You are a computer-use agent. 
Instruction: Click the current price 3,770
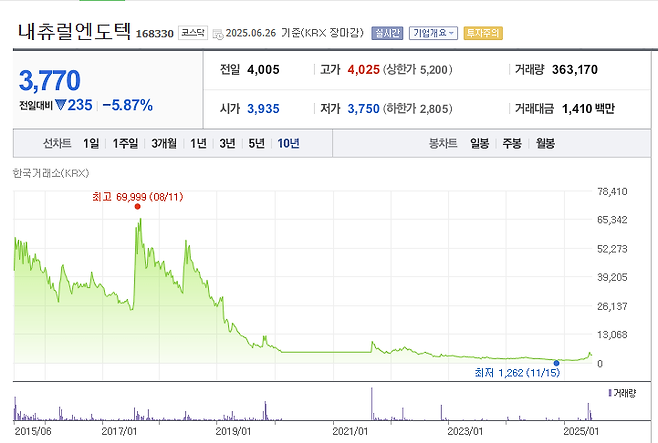50,81
